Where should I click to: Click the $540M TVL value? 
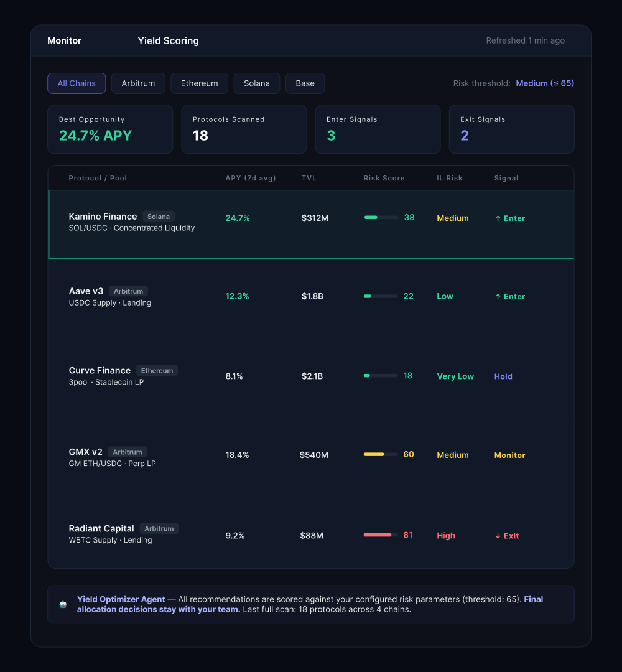pyautogui.click(x=314, y=455)
